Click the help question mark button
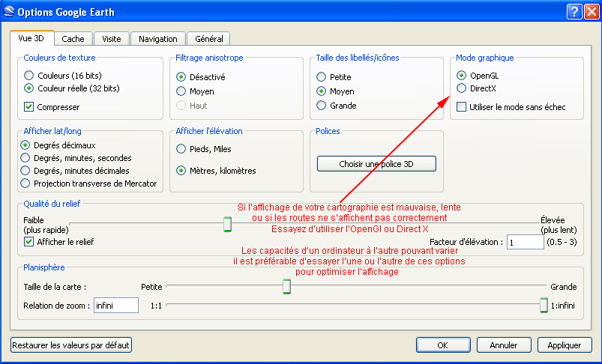602x364 pixels. click(x=574, y=11)
